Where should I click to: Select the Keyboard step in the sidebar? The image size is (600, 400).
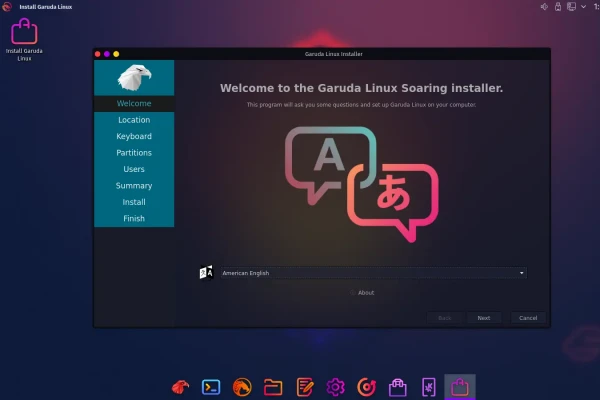pyautogui.click(x=134, y=136)
